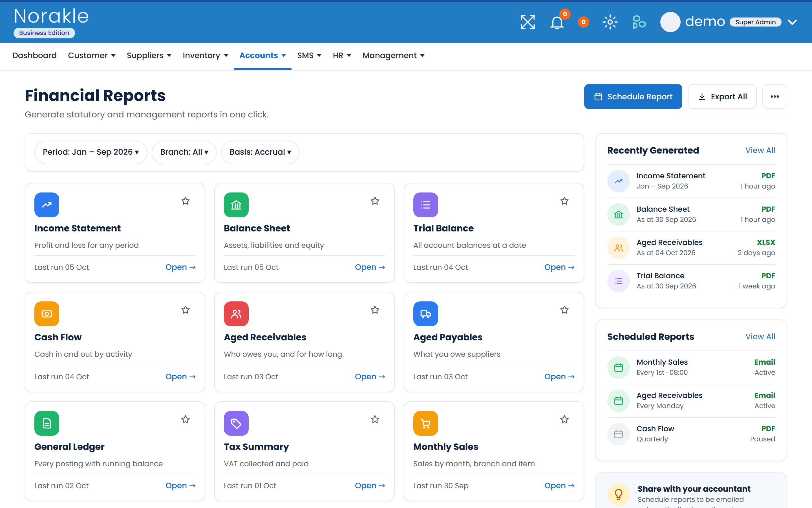Click the demo user avatar circle
This screenshot has width=812, height=508.
pos(670,22)
